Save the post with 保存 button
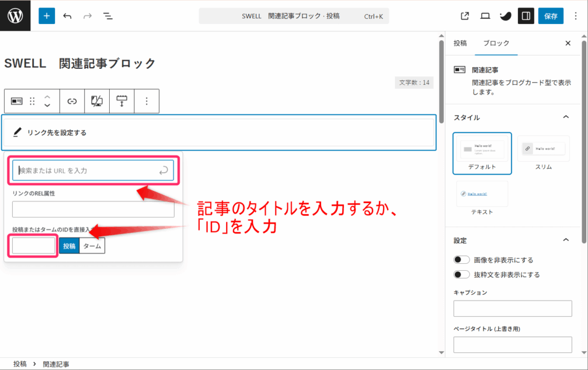The width and height of the screenshot is (588, 370). click(x=551, y=15)
